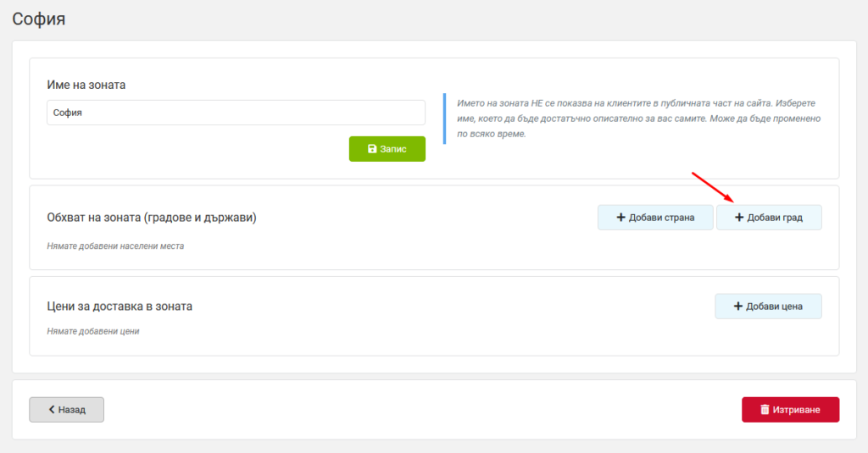Viewport: 868px width, 453px height.
Task: Add a delivery price via Добави цена
Action: (768, 306)
